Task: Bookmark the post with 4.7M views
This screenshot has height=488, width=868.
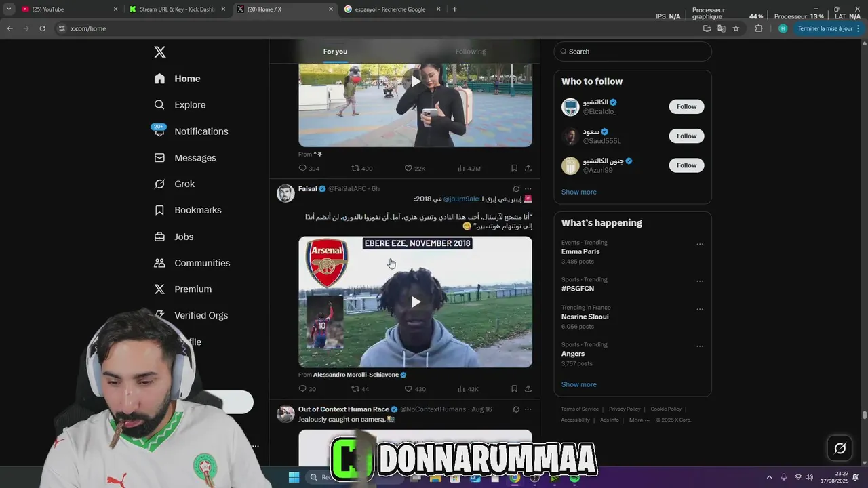Action: [514, 168]
